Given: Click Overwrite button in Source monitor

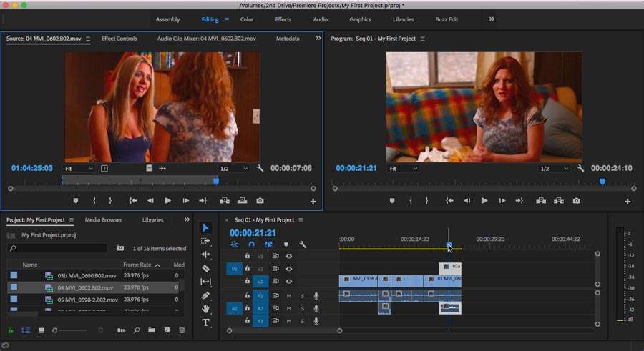Looking at the screenshot, I should click(x=243, y=201).
